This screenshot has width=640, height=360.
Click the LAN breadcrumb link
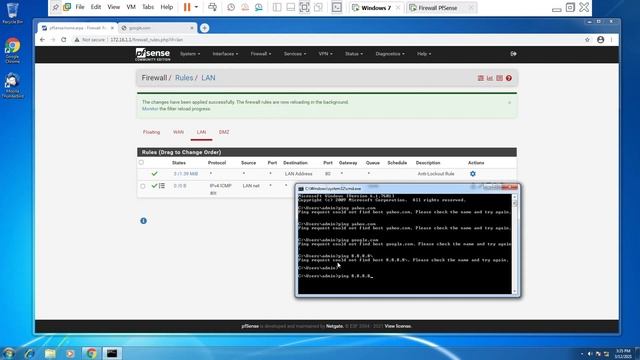point(208,78)
